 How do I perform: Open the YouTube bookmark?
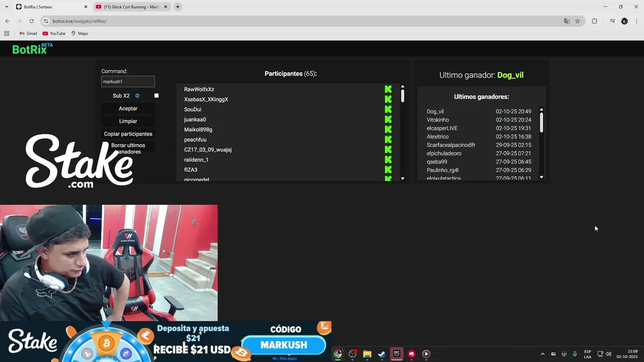[x=54, y=34]
